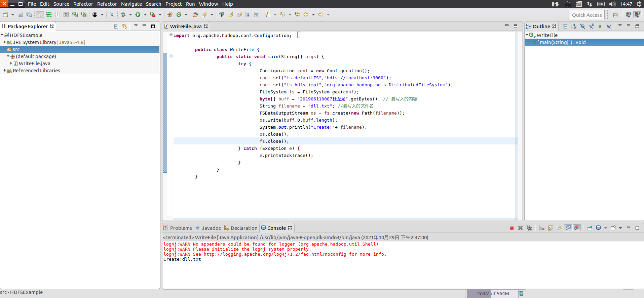Click Terminate red square in Console
This screenshot has height=298, width=644.
click(512, 228)
